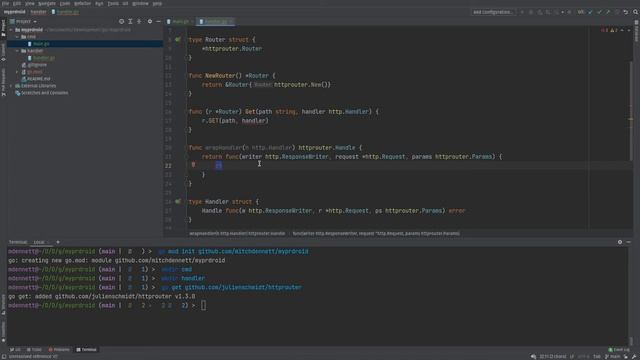Toggle the Project tool window sidebar button
This screenshot has width=640, height=360.
coord(3,28)
